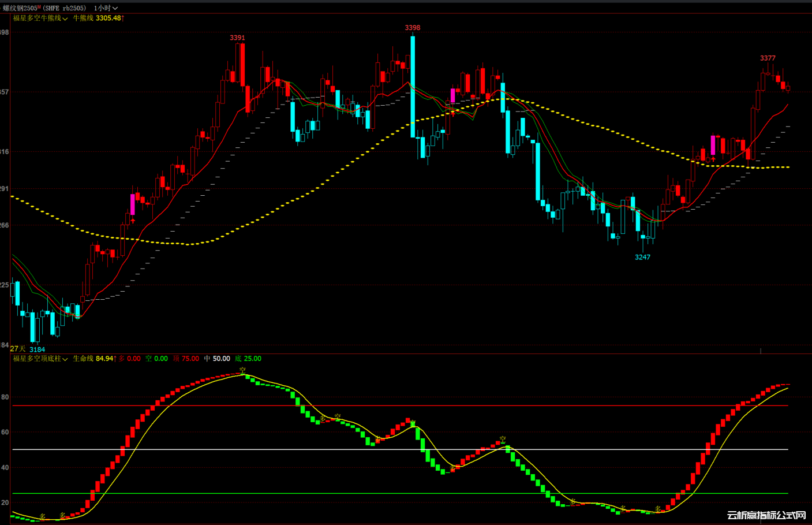Click the green 底 25.00 legend entry
This screenshot has height=525, width=812.
248,359
